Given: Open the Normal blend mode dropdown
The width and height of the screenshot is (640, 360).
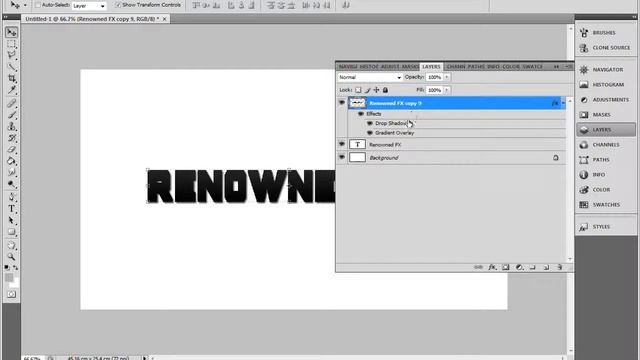Looking at the screenshot, I should (370, 77).
